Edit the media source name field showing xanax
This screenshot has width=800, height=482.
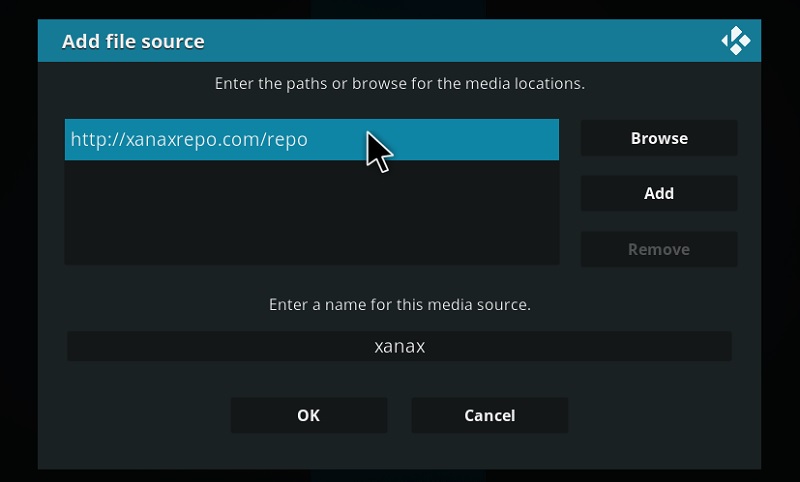[x=399, y=346]
